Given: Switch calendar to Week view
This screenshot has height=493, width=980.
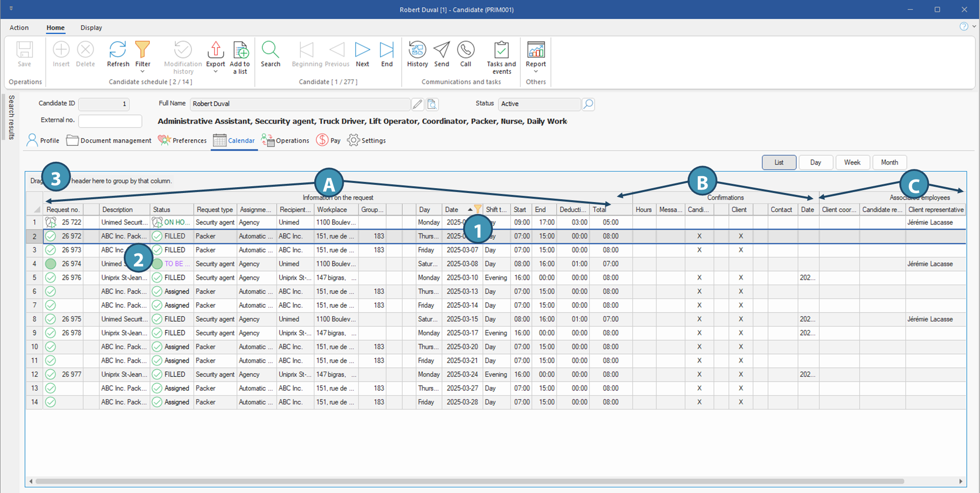Looking at the screenshot, I should [852, 162].
